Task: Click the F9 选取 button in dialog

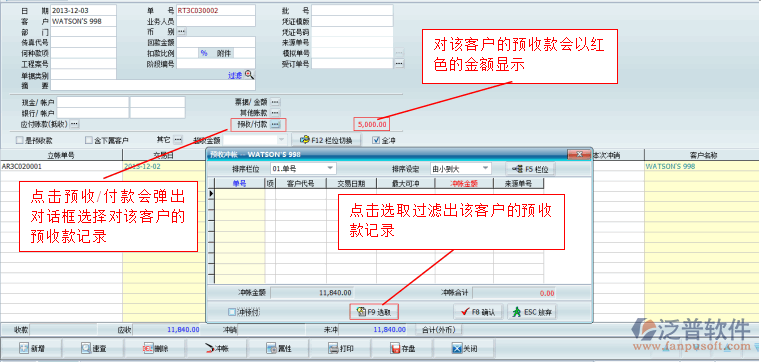Action: [x=374, y=312]
